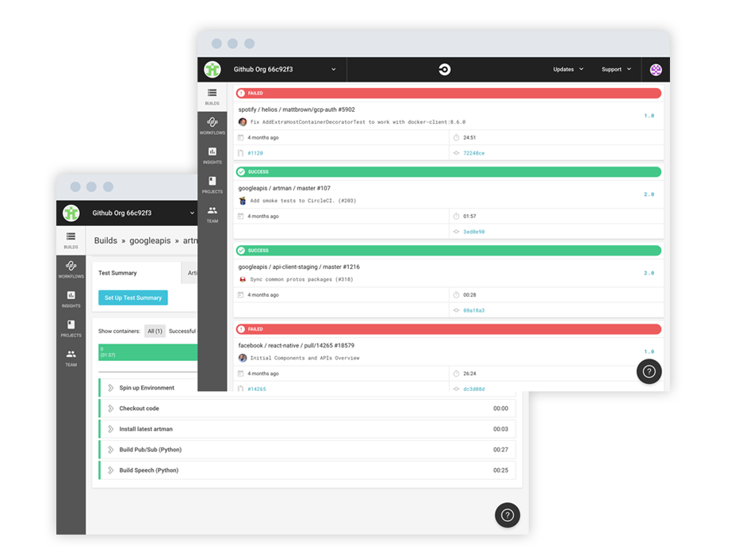Open commit 72248ce link

click(x=473, y=153)
